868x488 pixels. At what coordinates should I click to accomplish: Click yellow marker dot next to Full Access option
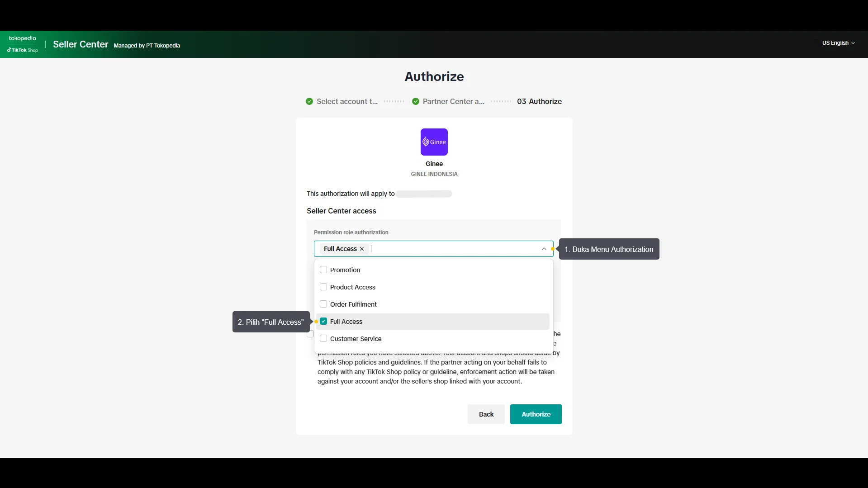tap(316, 322)
